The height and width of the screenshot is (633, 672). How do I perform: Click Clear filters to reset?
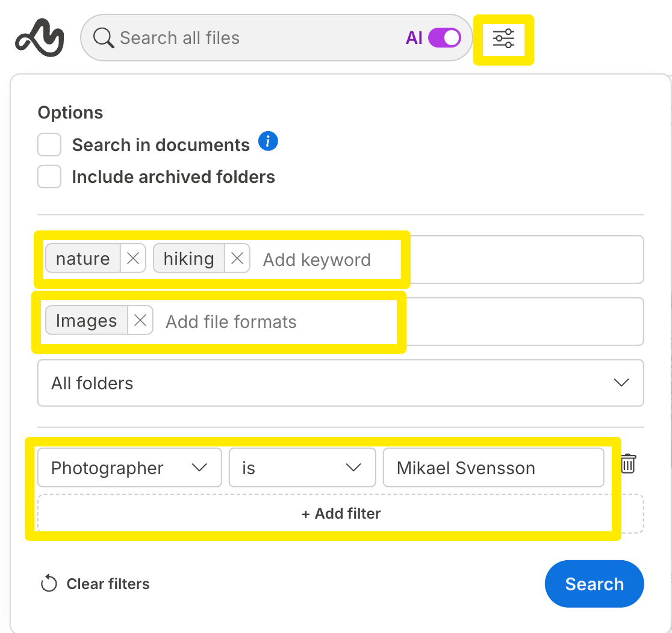[95, 584]
